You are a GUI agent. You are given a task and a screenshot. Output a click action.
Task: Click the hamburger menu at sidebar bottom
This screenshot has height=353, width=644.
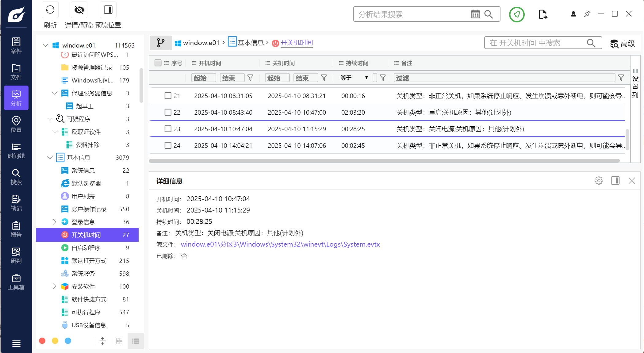pos(16,343)
